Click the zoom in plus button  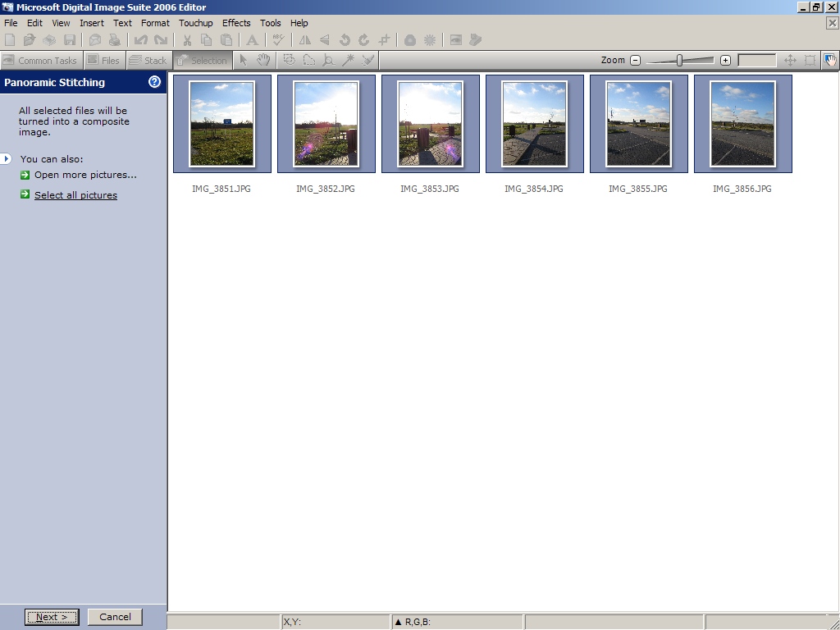click(725, 60)
